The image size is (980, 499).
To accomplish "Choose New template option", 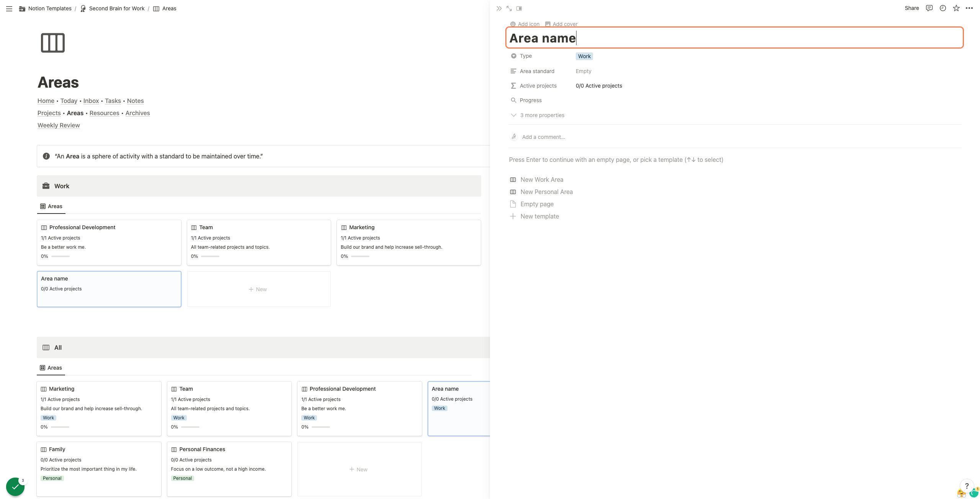I will 534,216.
